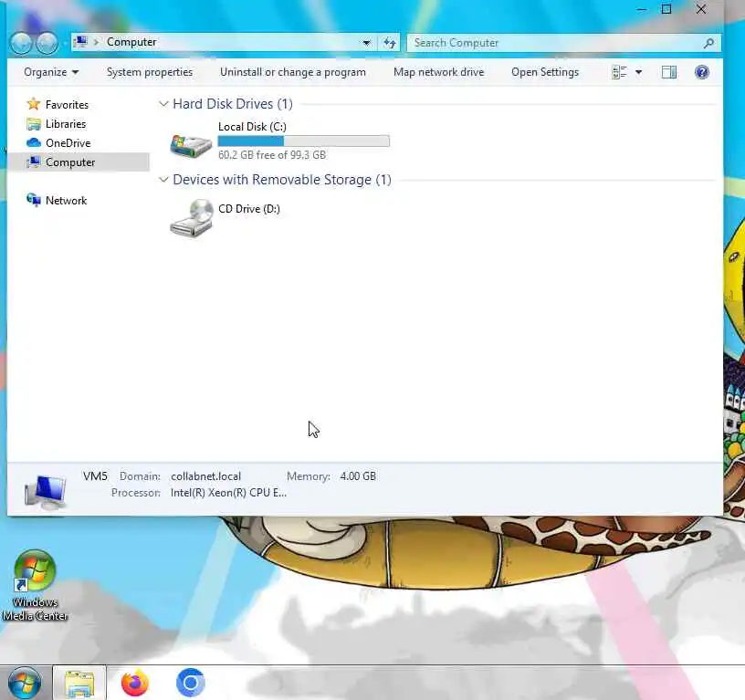Open the view options dropdown arrow

(x=638, y=72)
